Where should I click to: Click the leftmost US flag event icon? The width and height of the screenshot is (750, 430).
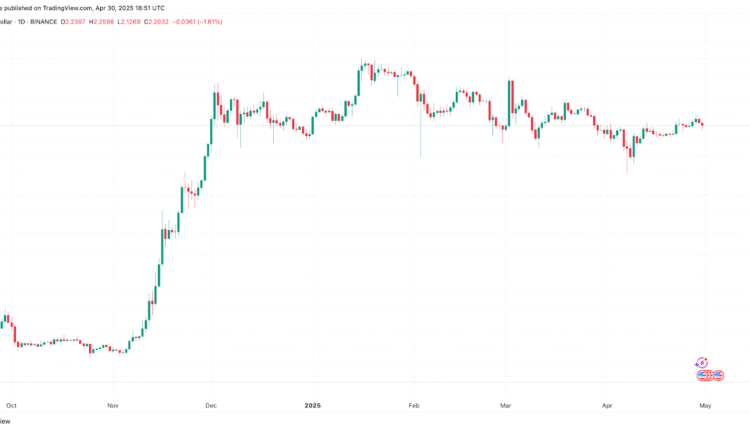(701, 376)
